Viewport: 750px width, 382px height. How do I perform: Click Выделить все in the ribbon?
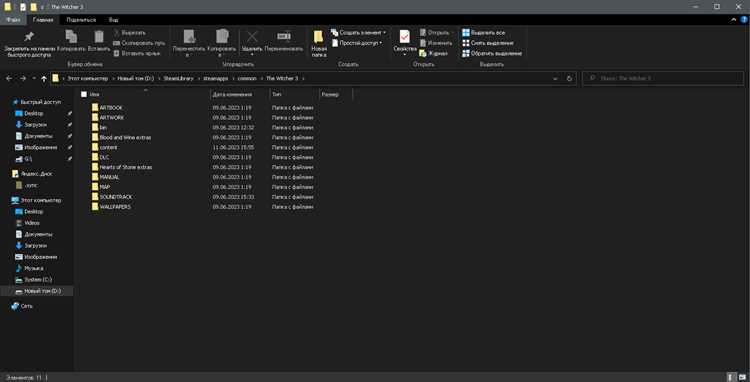(x=484, y=33)
